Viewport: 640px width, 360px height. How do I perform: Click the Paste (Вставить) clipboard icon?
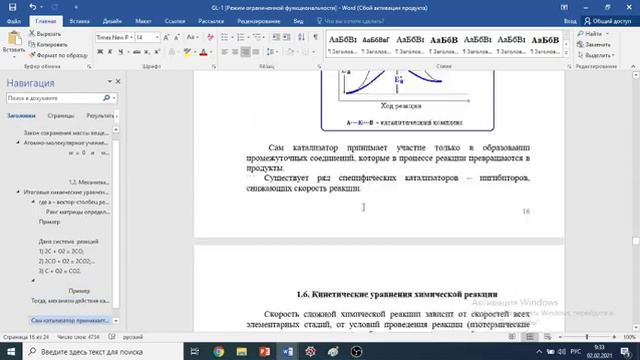[14, 38]
